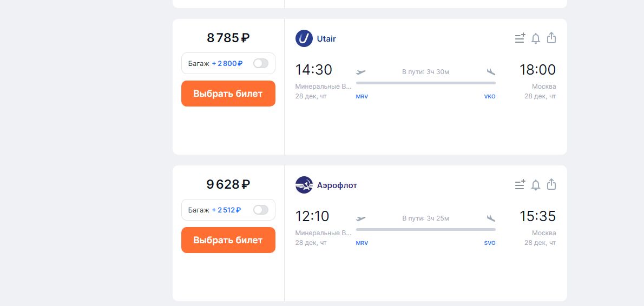Image resolution: width=644 pixels, height=306 pixels.
Task: Choose the 9 628₽ Аэрофлот ticket
Action: click(228, 240)
